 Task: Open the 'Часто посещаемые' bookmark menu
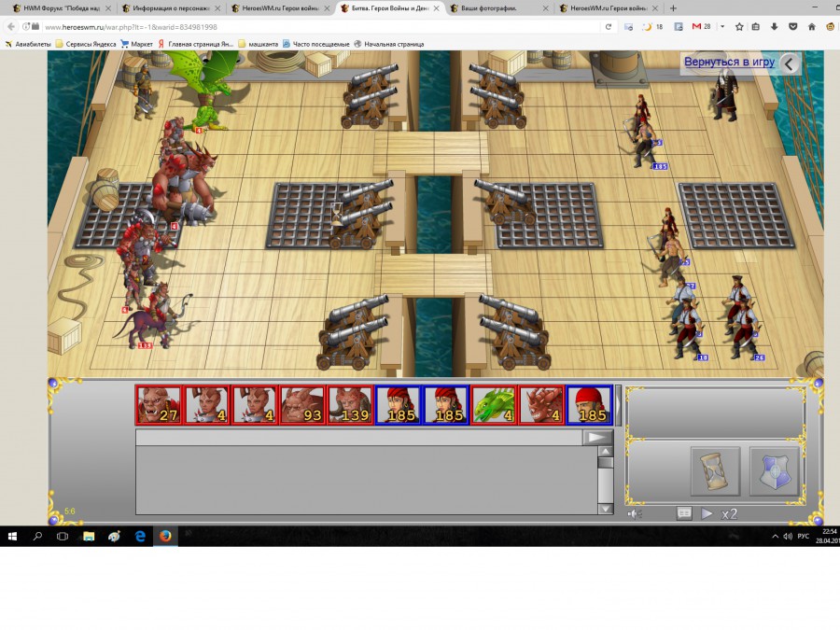point(316,44)
